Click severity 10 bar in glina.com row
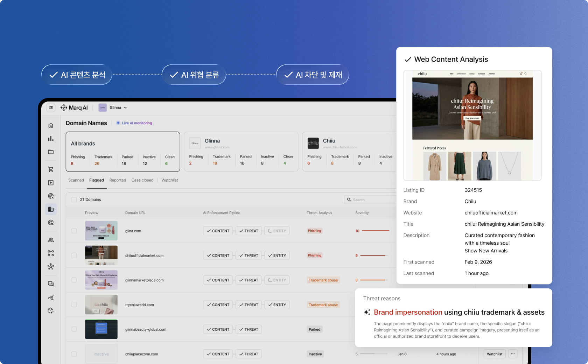588x364 pixels. [x=376, y=231]
